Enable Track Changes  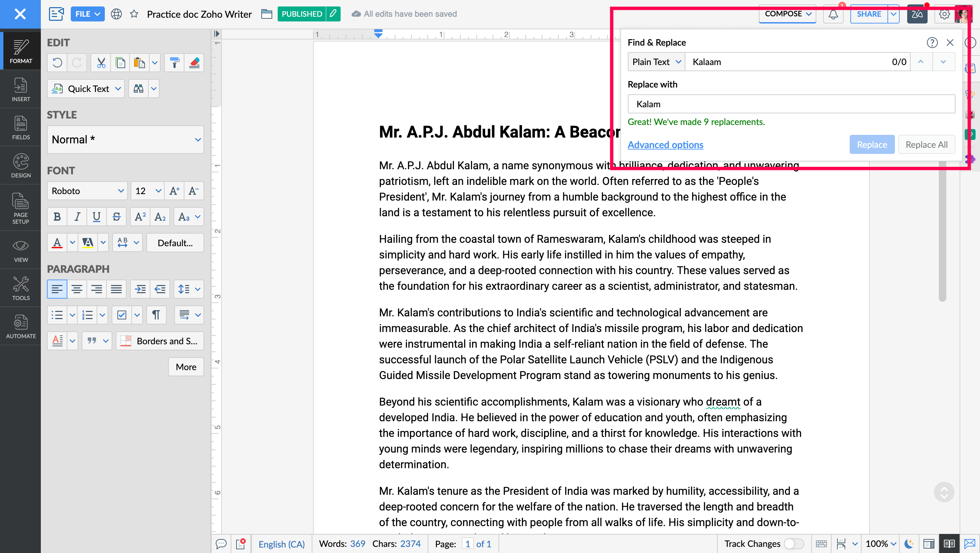click(x=795, y=544)
